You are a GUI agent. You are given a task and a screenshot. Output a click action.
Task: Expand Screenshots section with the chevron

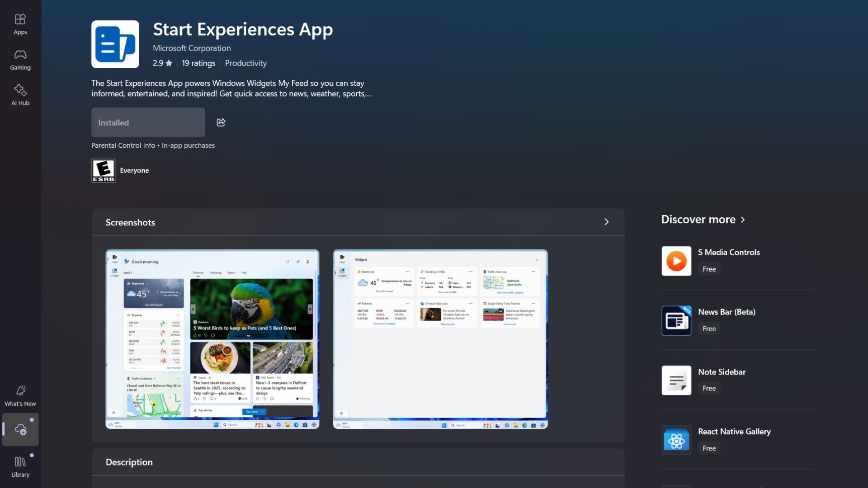point(606,222)
